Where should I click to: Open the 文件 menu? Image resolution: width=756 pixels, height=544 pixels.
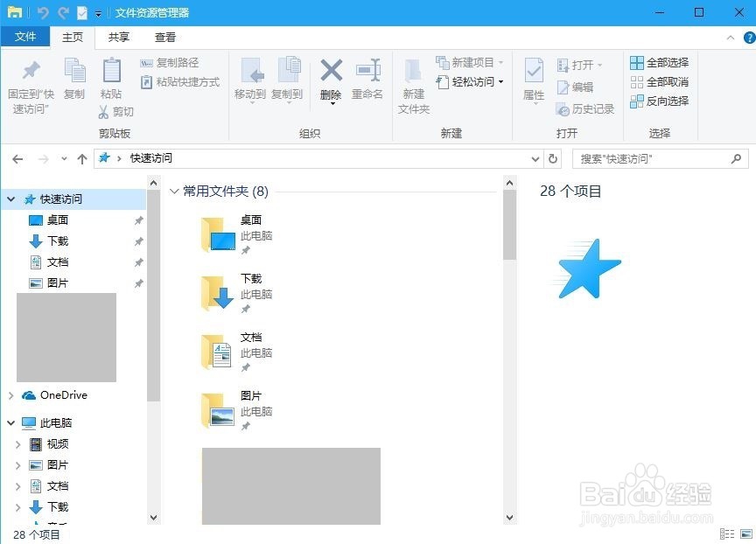(x=25, y=37)
